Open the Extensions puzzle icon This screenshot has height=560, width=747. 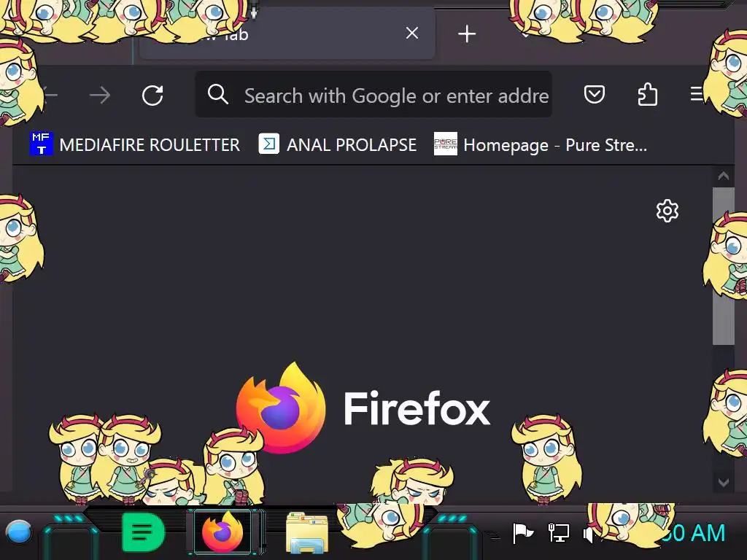click(648, 94)
